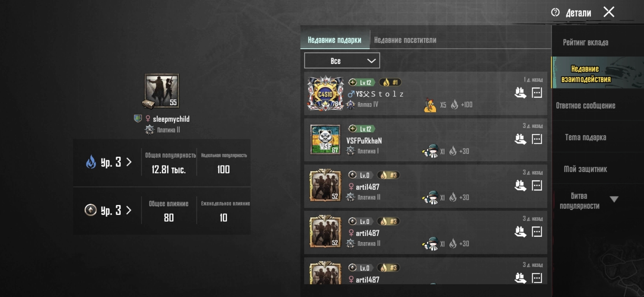This screenshot has width=644, height=297.
Task: Open Ответное сообщение side menu item
Action: [x=586, y=106]
